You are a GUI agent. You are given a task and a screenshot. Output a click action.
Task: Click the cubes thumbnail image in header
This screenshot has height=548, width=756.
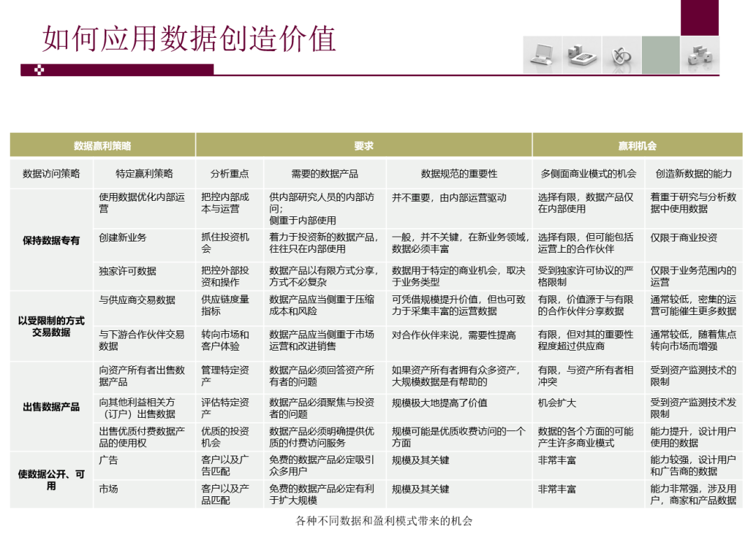click(700, 55)
